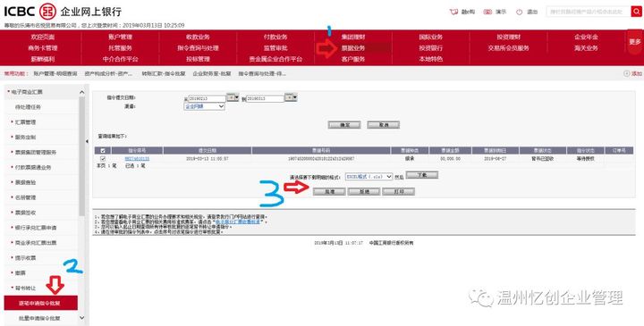The width and height of the screenshot is (644, 326).
Task: Open the 托管服务 menu
Action: click(x=121, y=48)
